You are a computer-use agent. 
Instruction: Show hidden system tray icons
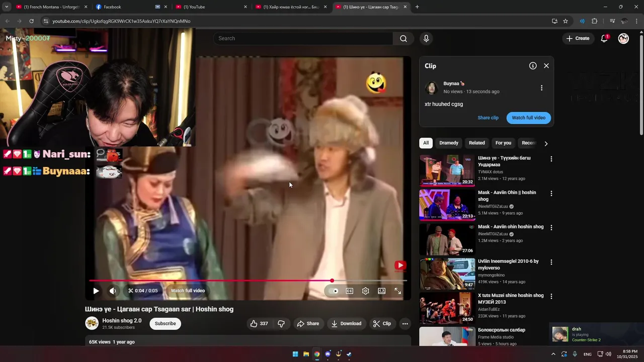click(553, 354)
